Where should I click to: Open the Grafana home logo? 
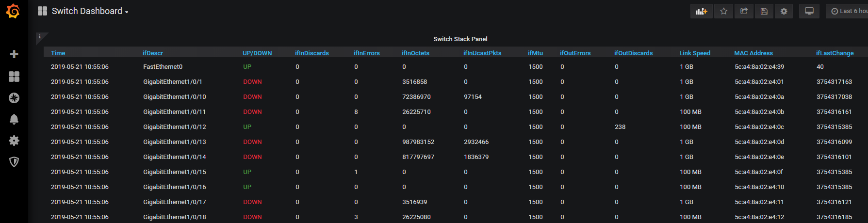(x=13, y=11)
